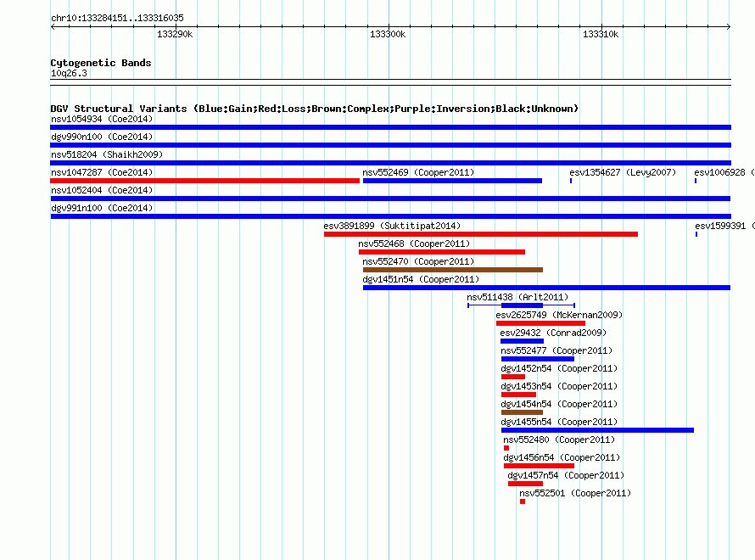Click the 133300k ruler label

388,34
